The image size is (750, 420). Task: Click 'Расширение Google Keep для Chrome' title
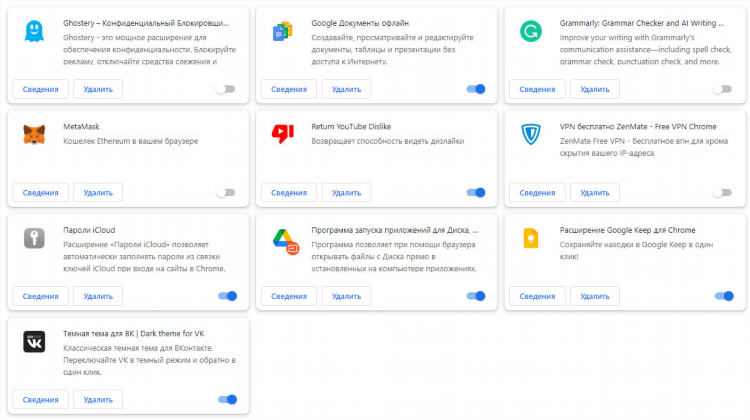click(628, 230)
